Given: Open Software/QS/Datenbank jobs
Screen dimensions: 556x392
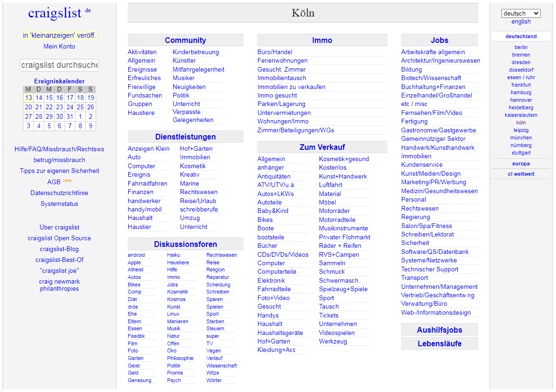Looking at the screenshot, I should pyautogui.click(x=435, y=252).
